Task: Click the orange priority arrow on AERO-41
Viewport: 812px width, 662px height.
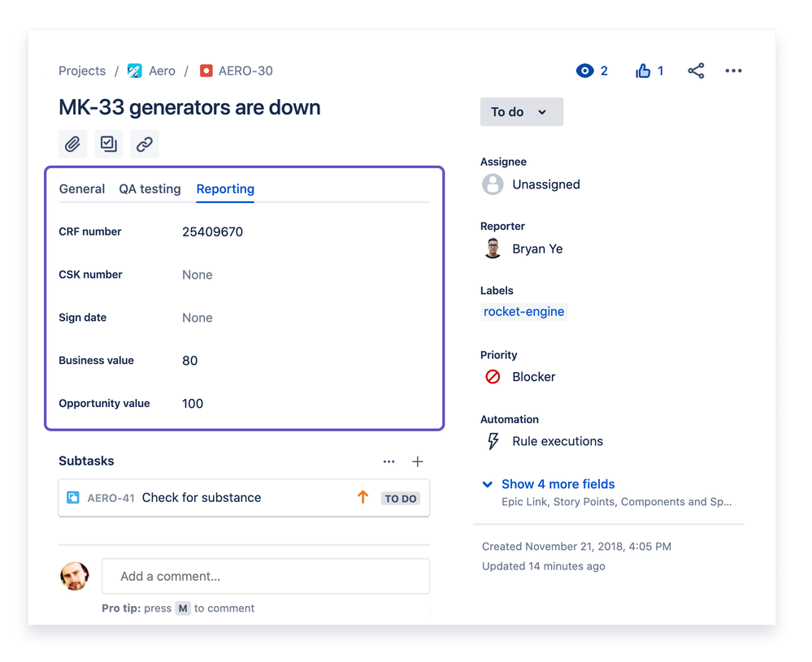Action: click(363, 498)
